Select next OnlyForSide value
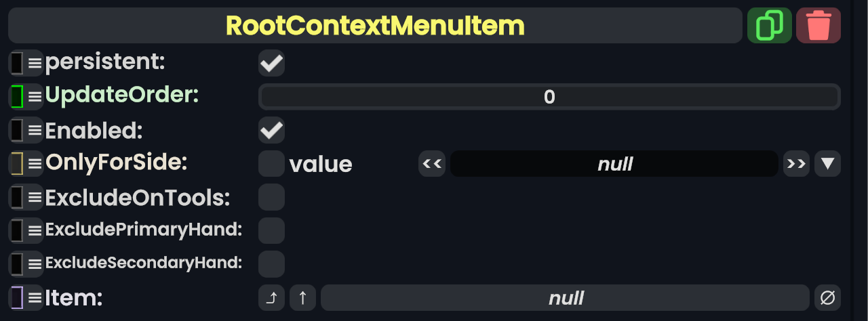Image resolution: width=868 pixels, height=321 pixels. (x=796, y=164)
